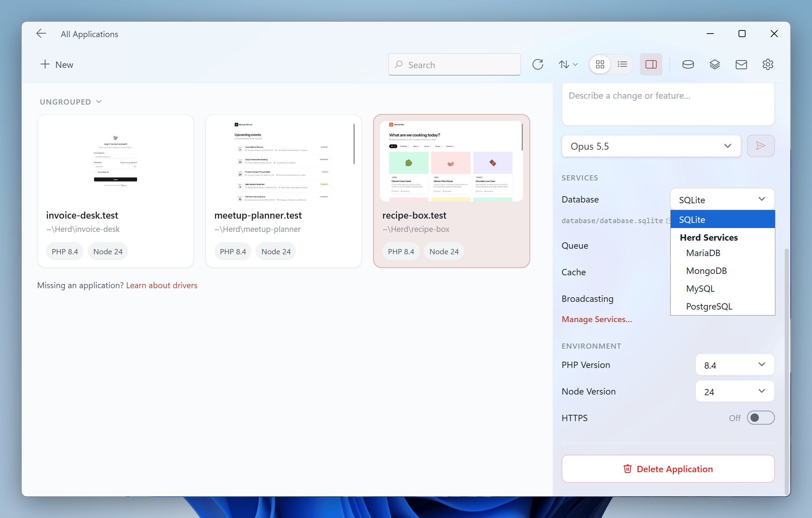Click the Describe a change text area
The height and width of the screenshot is (518, 812).
(668, 104)
